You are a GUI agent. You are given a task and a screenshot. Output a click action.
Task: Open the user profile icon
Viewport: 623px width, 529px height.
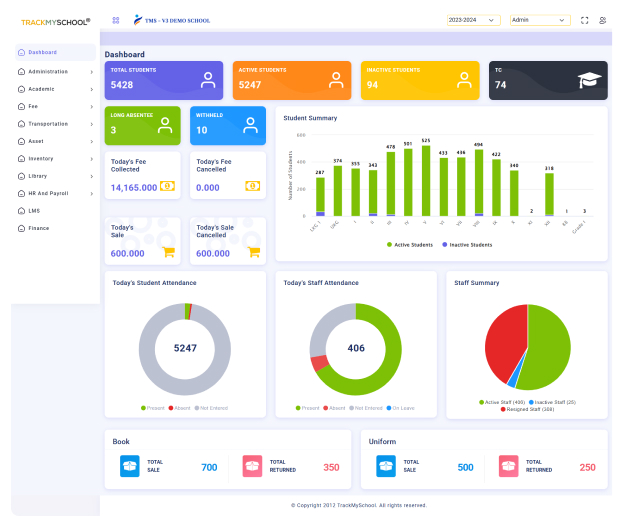coord(602,20)
